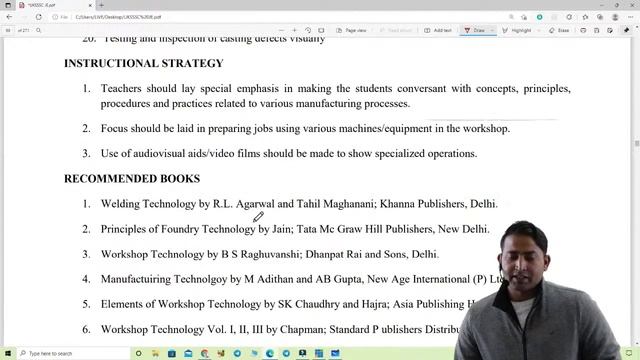Open the PDF search magnifier icon
Image resolution: width=640 pixels, height=360 pixels.
click(39, 30)
